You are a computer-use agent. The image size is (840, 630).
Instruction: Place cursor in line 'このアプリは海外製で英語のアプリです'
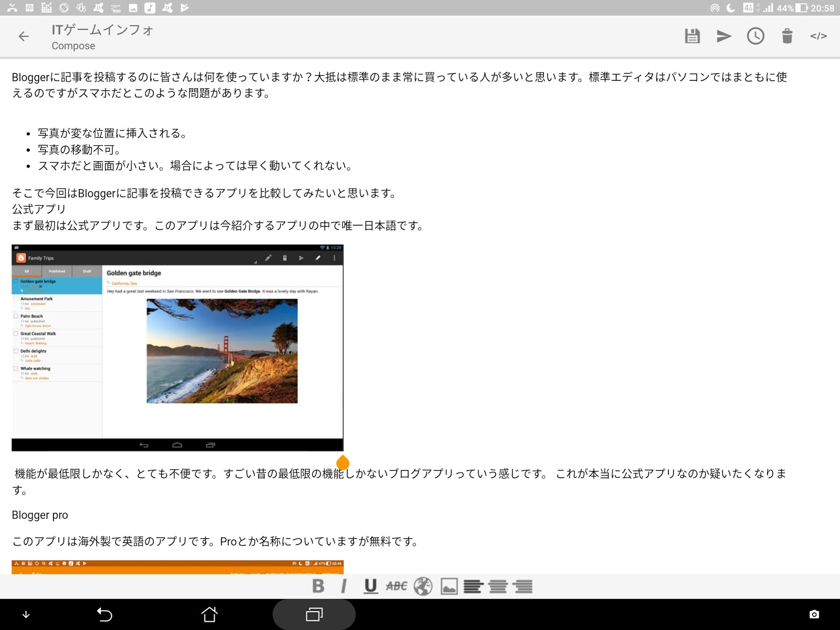click(x=215, y=541)
